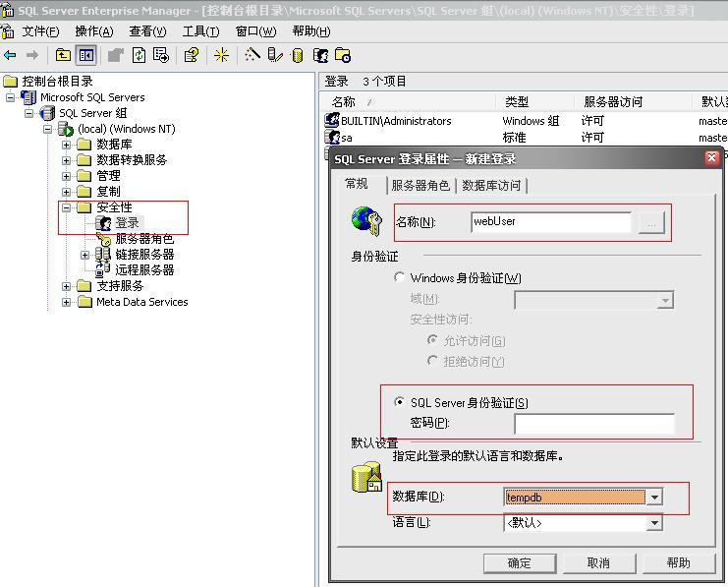Click the Microsoft SQL Servers tree icon
This screenshot has height=587, width=728.
28,97
